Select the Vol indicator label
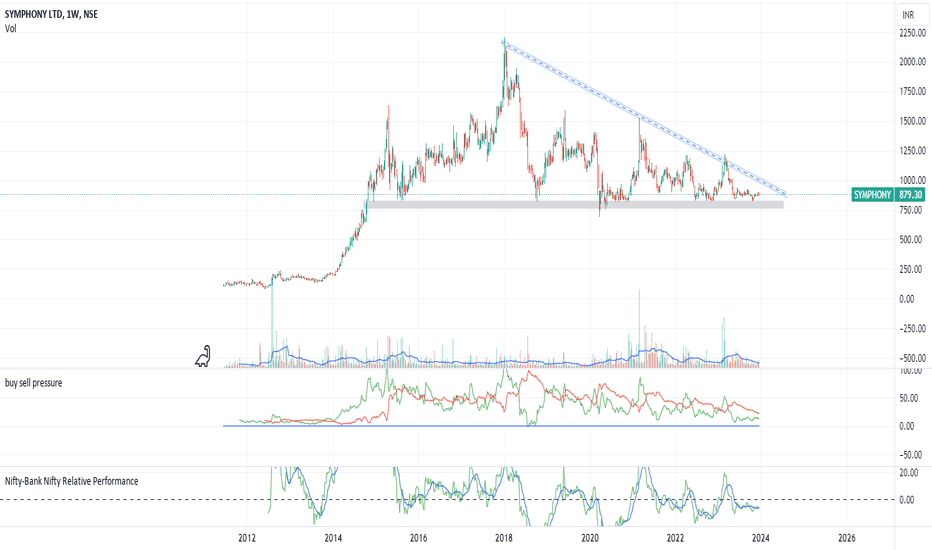The width and height of the screenshot is (932, 550). [x=11, y=29]
